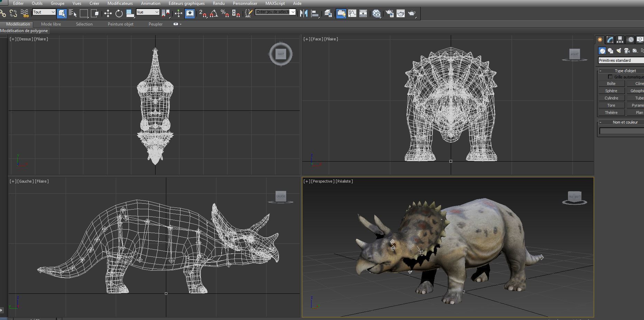Open the selection filter 'Tout' dropdown
The height and width of the screenshot is (320, 644).
tap(44, 12)
